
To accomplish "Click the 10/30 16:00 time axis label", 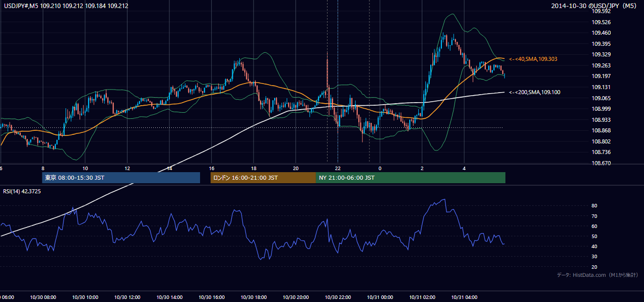I will click(212, 297).
